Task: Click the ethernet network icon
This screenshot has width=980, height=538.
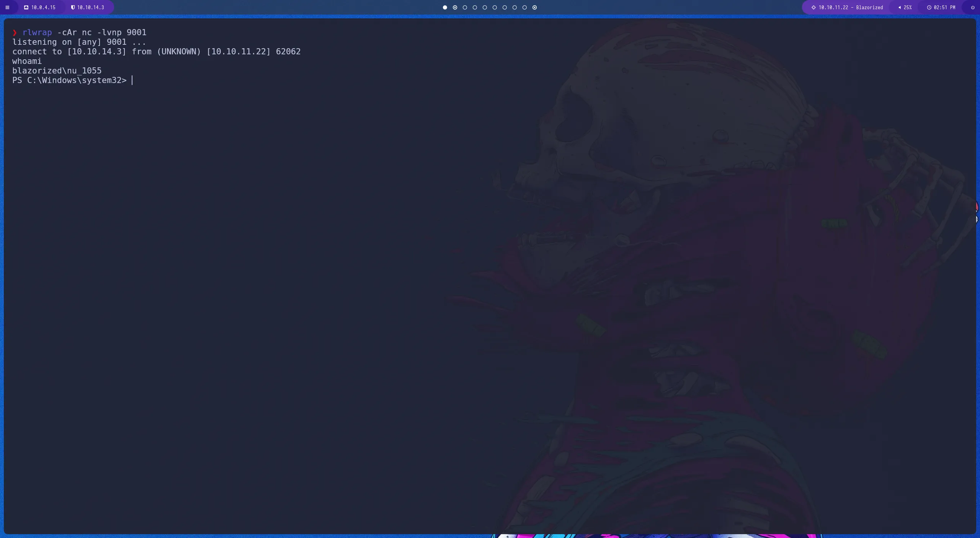Action: click(26, 7)
